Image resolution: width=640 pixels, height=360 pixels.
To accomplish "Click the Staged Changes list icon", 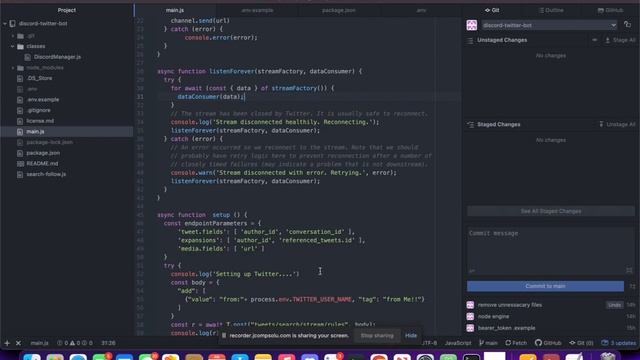I will 470,124.
